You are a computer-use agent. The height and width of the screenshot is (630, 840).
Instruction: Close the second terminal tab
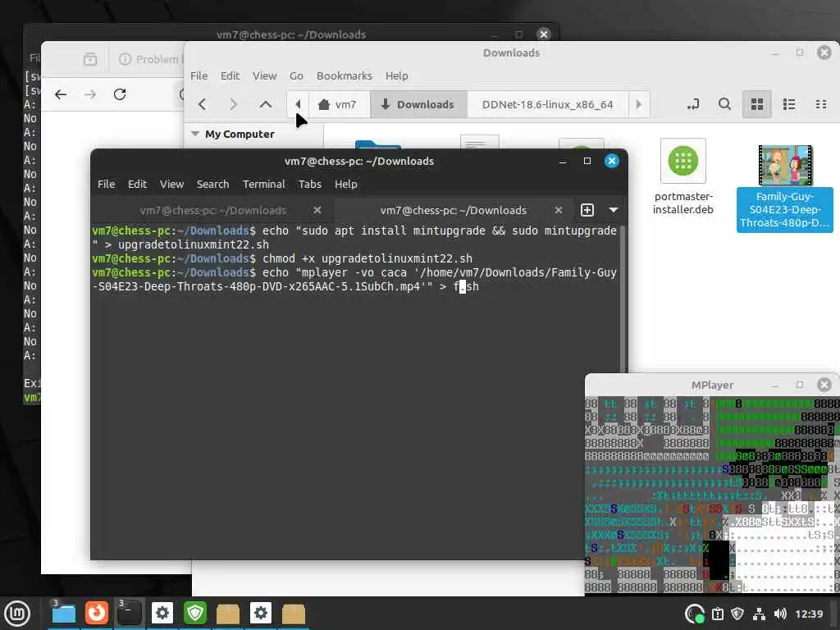coord(558,211)
